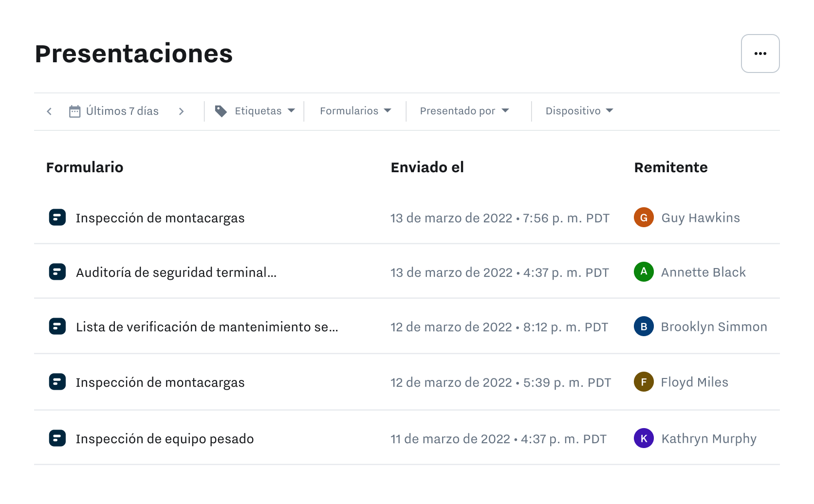Select Annette Black's green avatar circle
The width and height of the screenshot is (814, 504).
[x=644, y=272]
